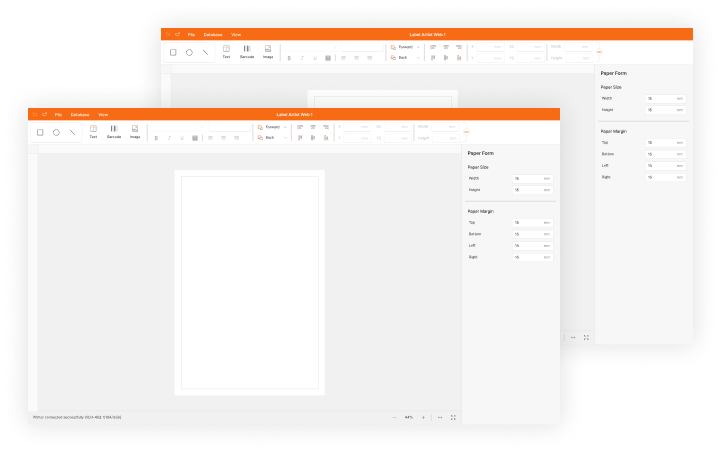Screen dimensions: 721x453
Task: Open the File menu in front window
Action: (58, 115)
